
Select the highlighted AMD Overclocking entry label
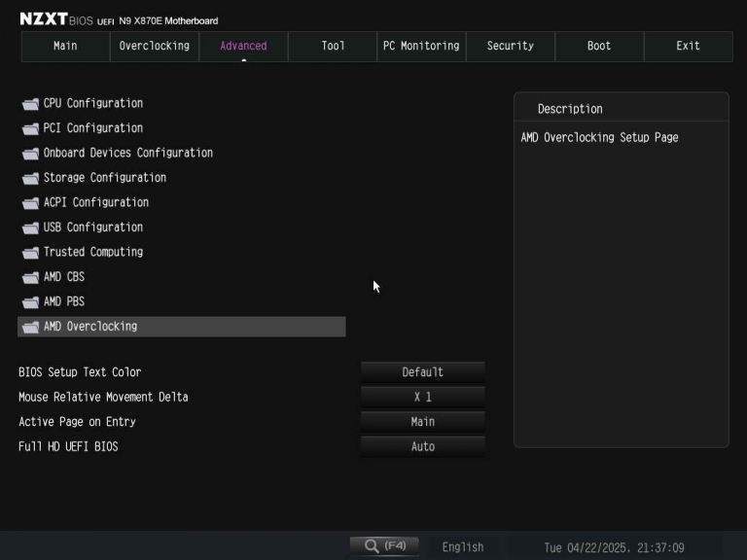click(90, 327)
